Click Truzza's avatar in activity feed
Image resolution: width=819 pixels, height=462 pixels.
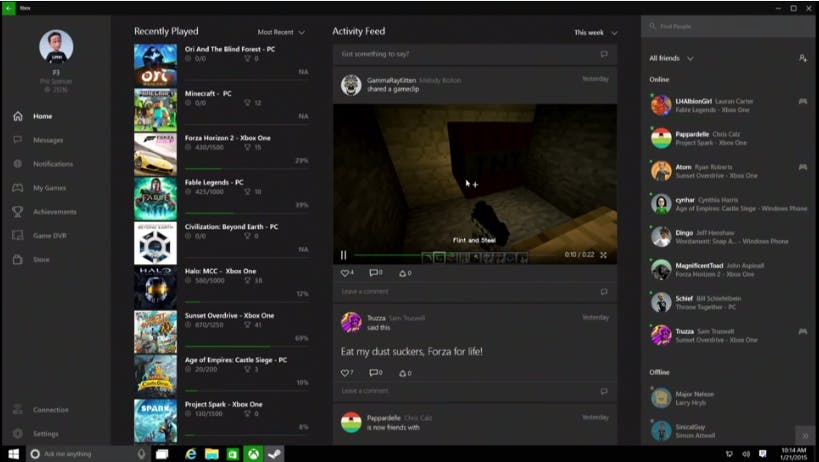click(351, 323)
